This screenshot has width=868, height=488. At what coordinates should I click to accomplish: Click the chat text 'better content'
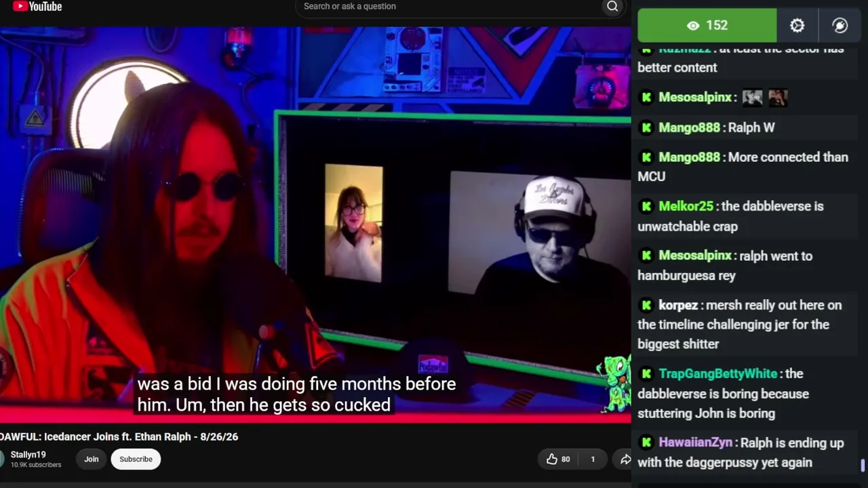click(x=677, y=68)
